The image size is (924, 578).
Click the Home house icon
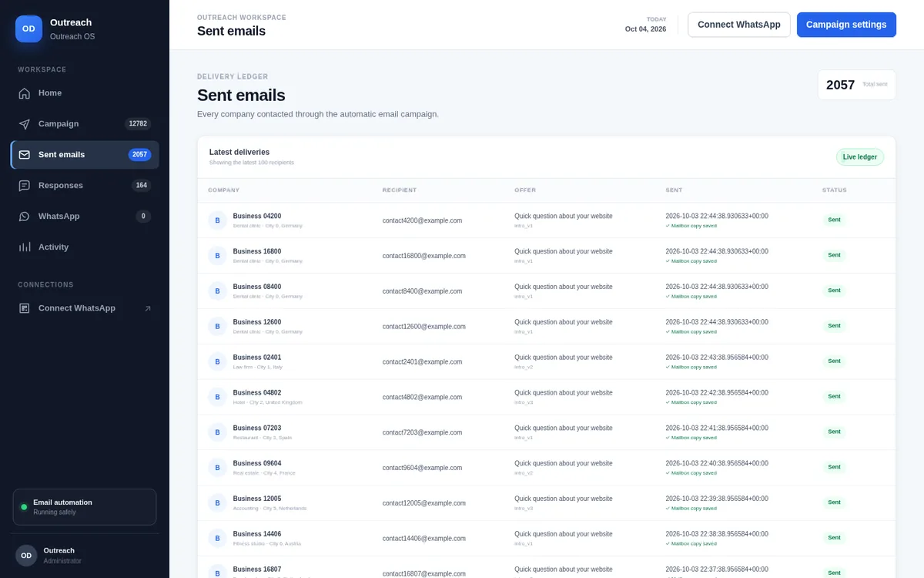click(25, 93)
